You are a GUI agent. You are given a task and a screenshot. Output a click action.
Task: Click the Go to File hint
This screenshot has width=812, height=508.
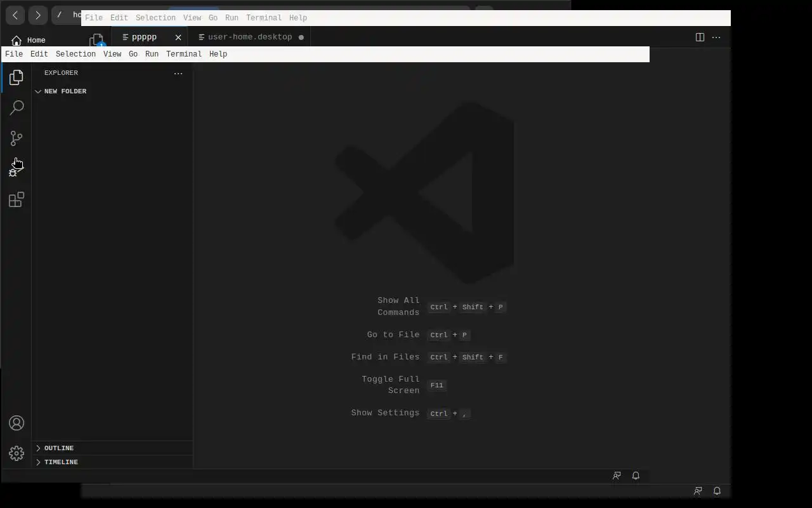click(393, 335)
